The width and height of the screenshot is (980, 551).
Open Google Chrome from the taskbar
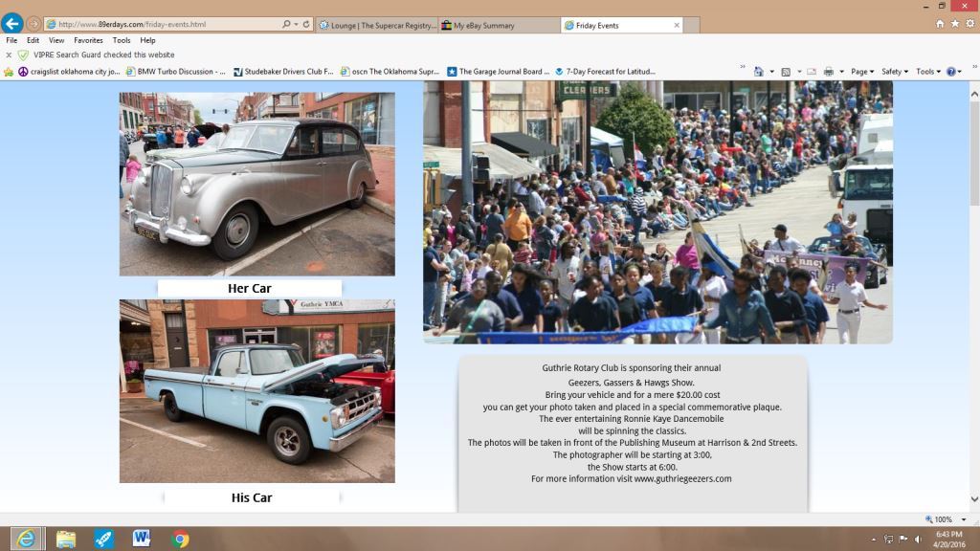[x=180, y=539]
